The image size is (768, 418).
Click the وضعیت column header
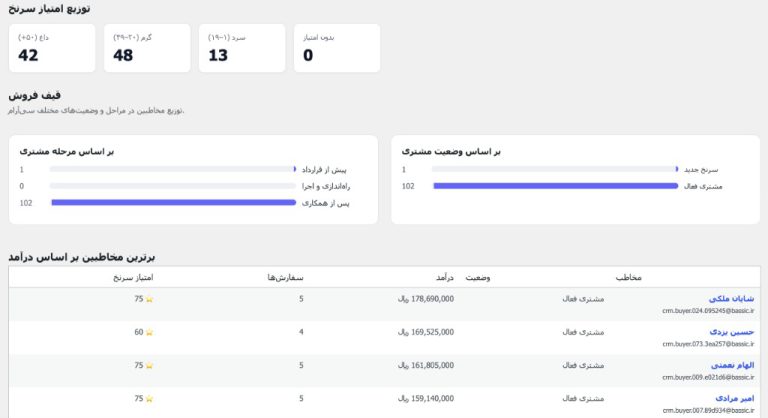click(478, 277)
